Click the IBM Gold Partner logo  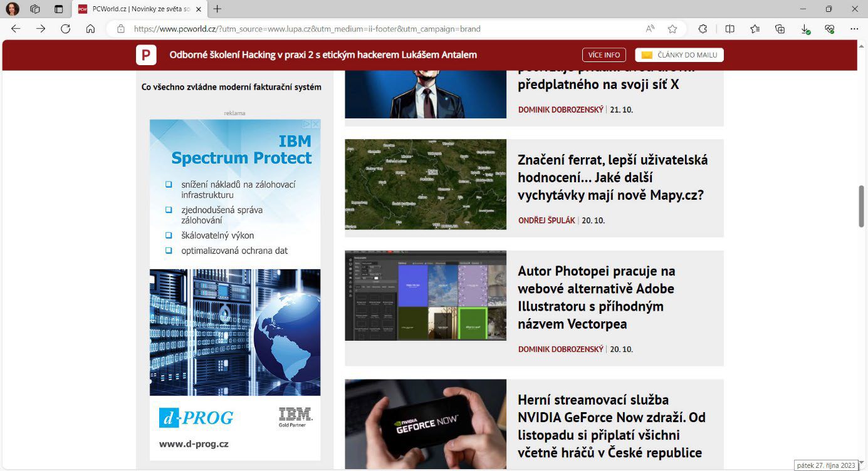(295, 417)
